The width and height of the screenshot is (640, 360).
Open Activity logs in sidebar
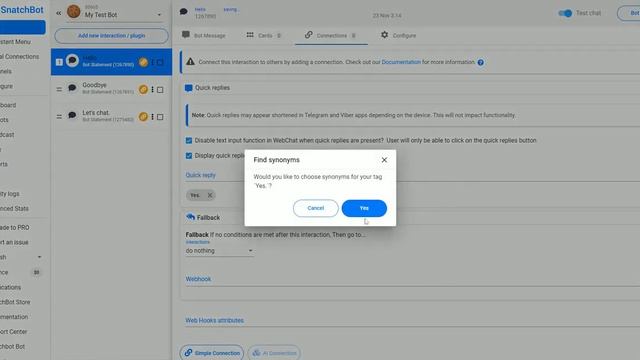pos(10,194)
